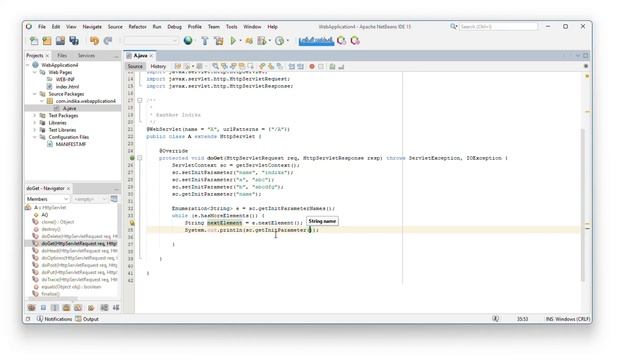Toggle Show Fields filter in Navigator
The height and width of the screenshot is (360, 640).
pos(43,307)
